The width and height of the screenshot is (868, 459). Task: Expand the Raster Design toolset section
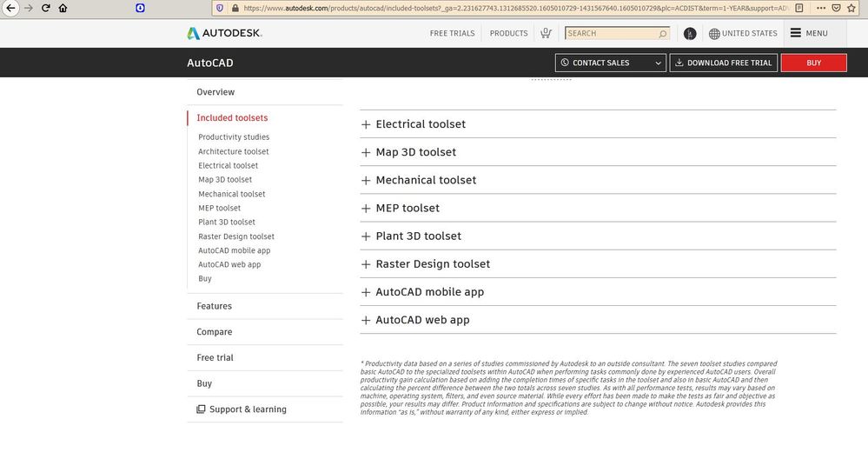598,264
